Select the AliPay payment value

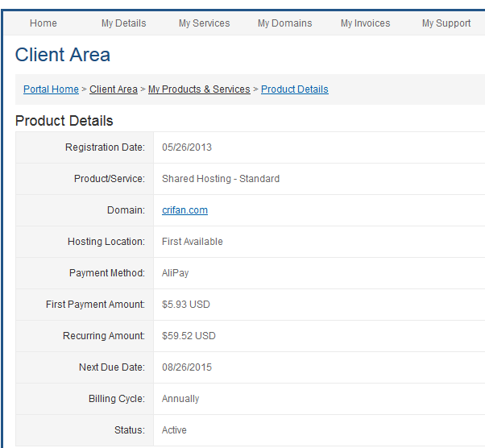point(176,273)
